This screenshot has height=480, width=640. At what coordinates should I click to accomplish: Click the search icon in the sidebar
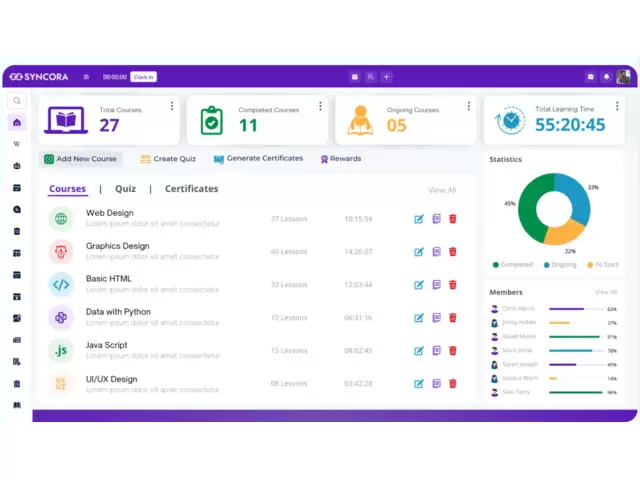coord(17,101)
